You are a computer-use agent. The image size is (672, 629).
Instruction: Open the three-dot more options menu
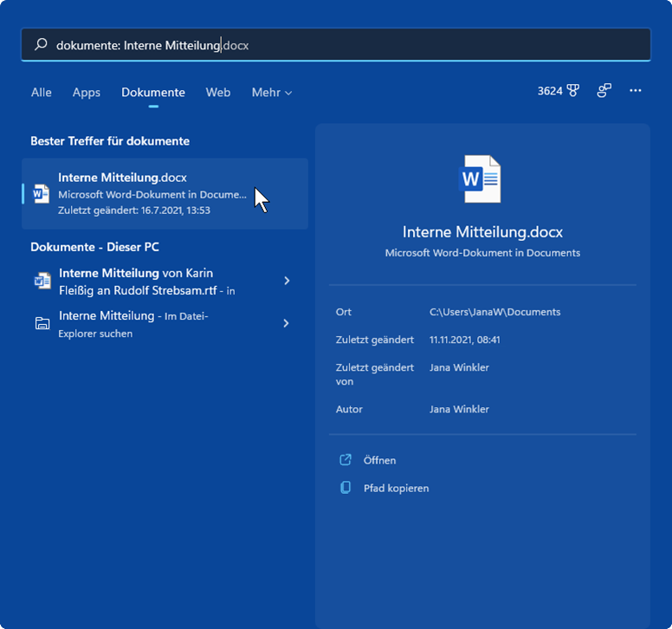(x=636, y=91)
